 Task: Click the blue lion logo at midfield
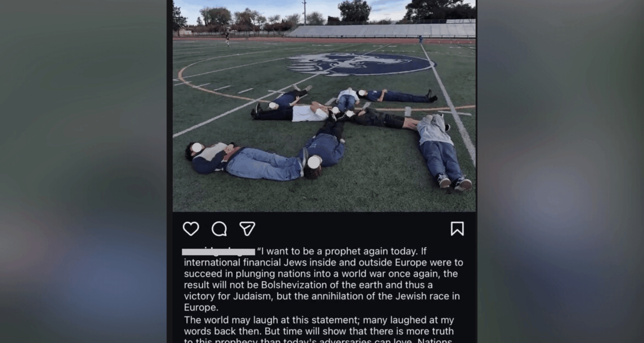point(361,64)
